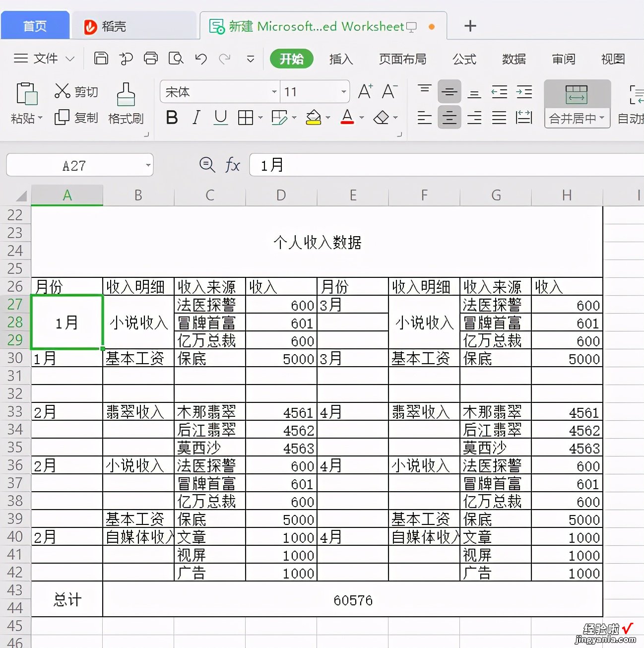The image size is (644, 648).
Task: Increase font size with A+
Action: tap(365, 91)
